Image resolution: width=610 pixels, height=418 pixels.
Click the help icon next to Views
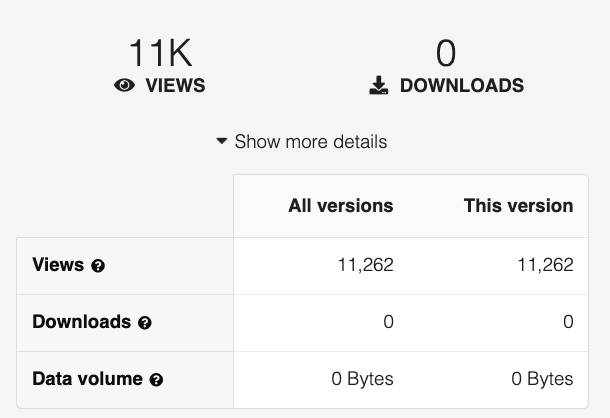[98, 266]
